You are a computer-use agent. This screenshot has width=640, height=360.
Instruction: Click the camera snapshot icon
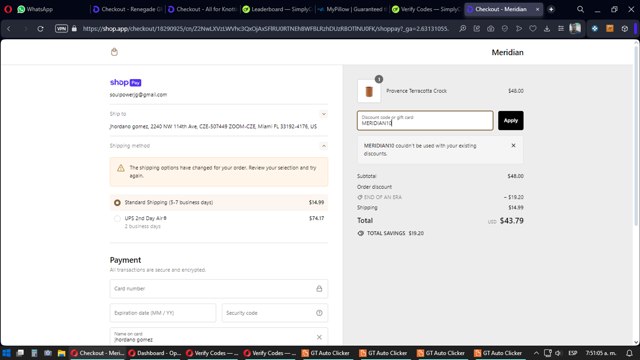491,29
